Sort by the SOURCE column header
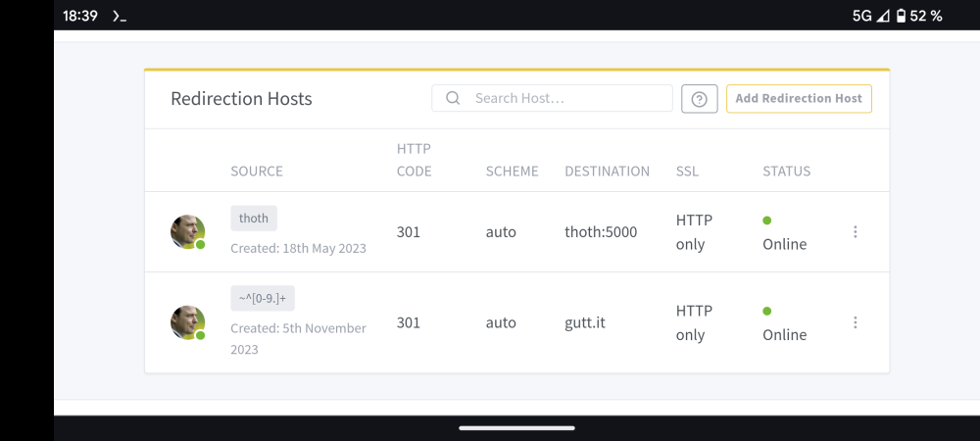The image size is (980, 441). point(257,171)
